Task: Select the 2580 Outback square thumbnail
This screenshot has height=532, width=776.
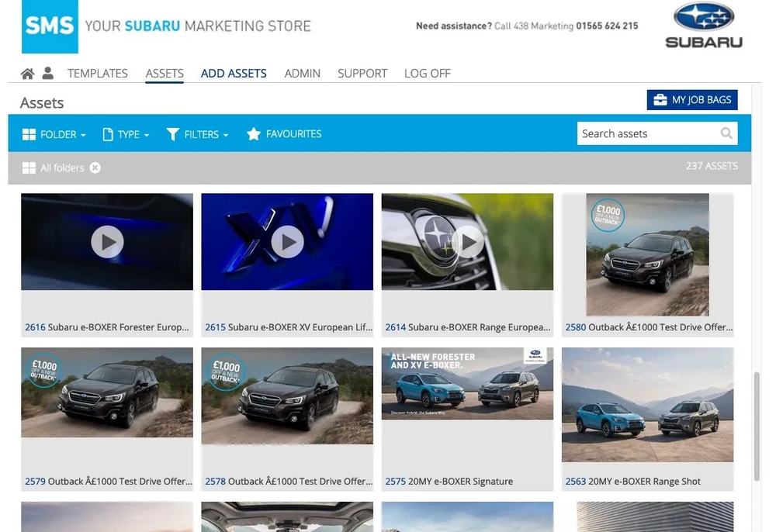Action: click(x=647, y=254)
